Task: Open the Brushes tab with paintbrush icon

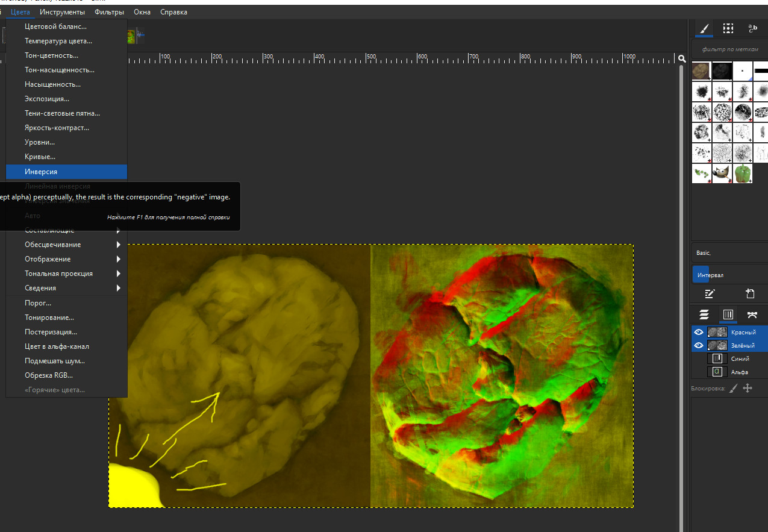Action: pyautogui.click(x=704, y=28)
